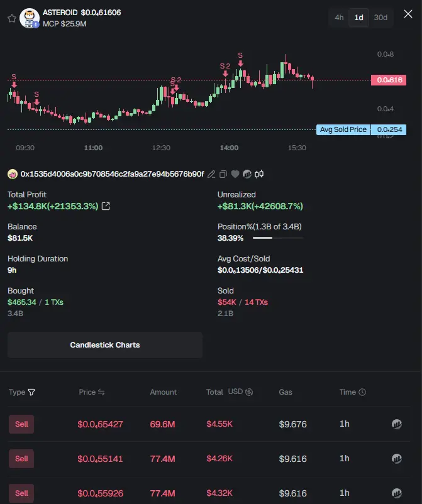The image size is (422, 504).
Task: Toggle Time column clock format
Action: [x=362, y=392]
